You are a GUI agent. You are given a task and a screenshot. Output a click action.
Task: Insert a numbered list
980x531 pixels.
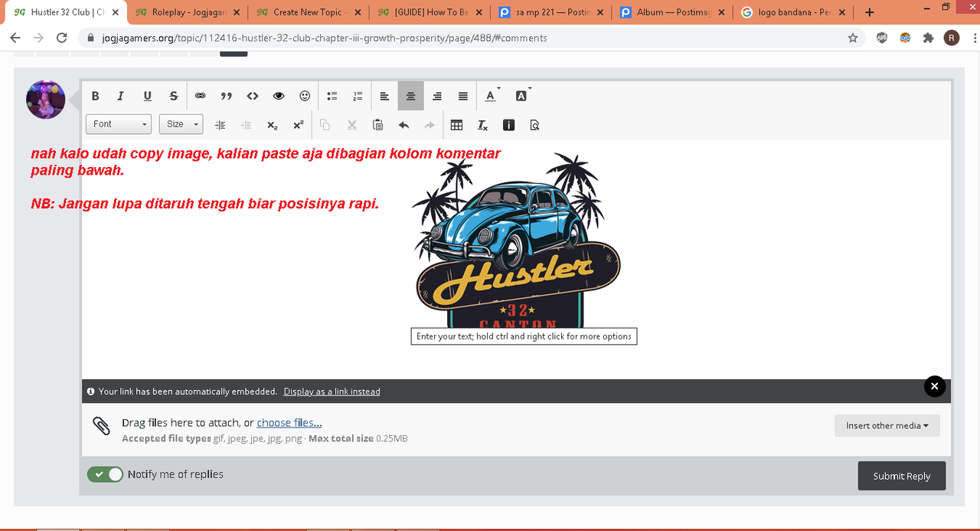(x=358, y=96)
